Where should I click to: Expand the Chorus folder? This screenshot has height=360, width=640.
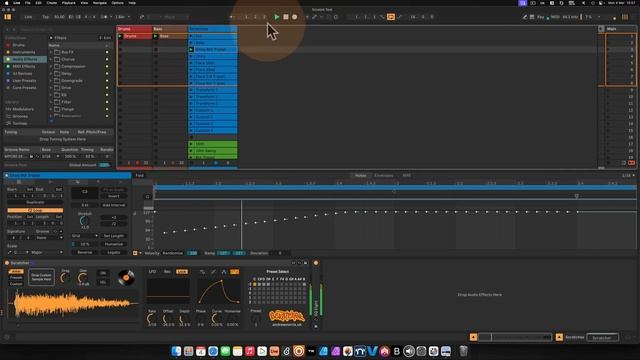[x=51, y=60]
